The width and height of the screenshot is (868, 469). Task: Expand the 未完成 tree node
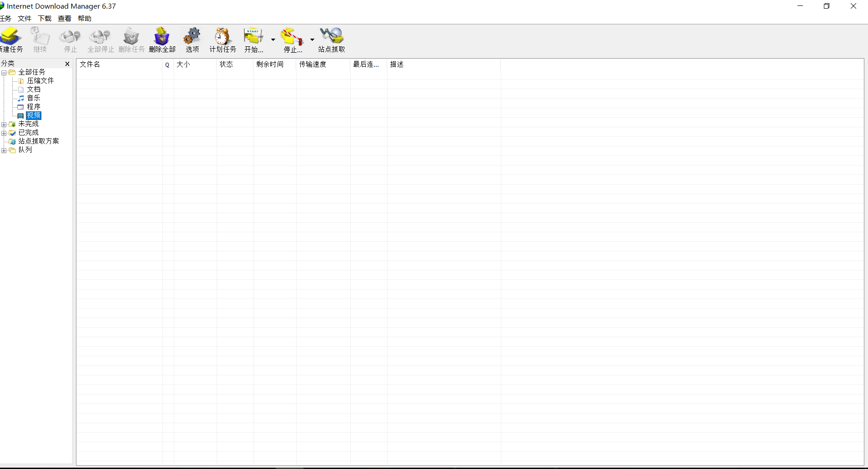[4, 125]
